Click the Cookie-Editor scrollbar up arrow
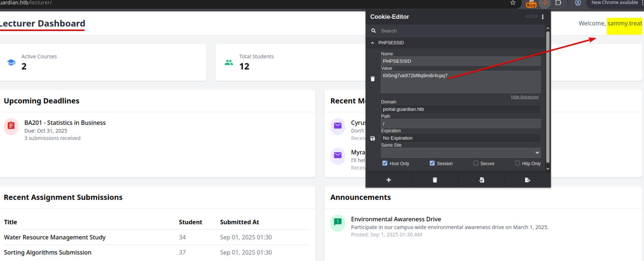644x261 pixels. pyautogui.click(x=548, y=28)
